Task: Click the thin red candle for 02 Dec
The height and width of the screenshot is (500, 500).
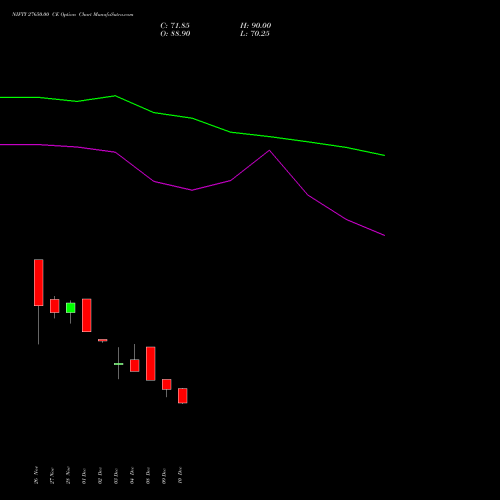Action: pyautogui.click(x=103, y=340)
